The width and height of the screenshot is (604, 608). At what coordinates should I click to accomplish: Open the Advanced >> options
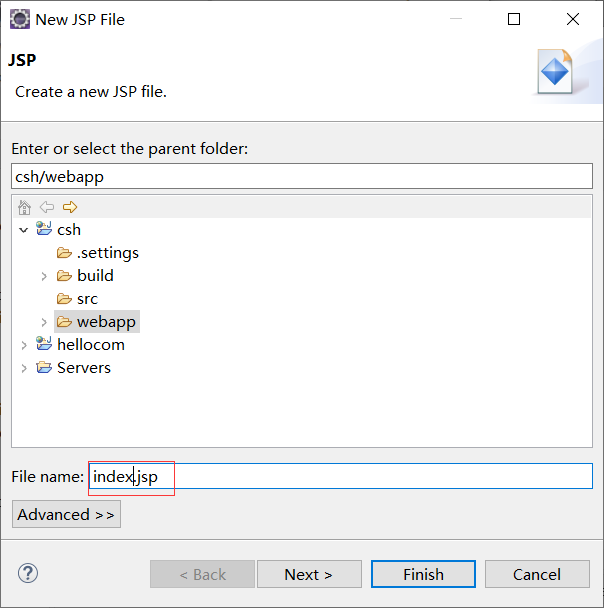point(66,514)
